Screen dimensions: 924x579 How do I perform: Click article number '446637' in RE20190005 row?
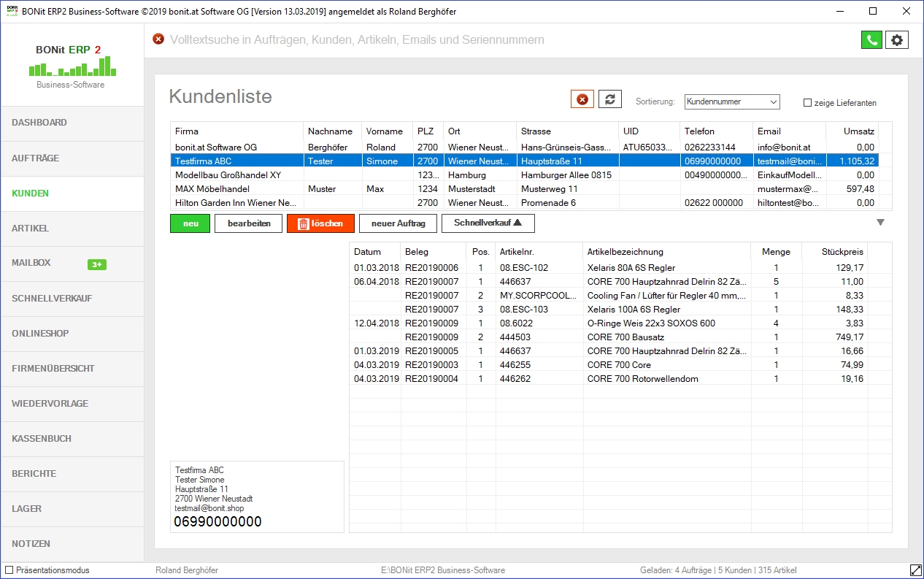(x=515, y=351)
